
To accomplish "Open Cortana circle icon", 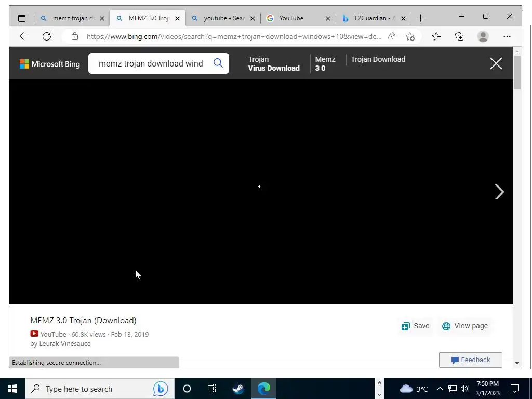I will point(187,389).
